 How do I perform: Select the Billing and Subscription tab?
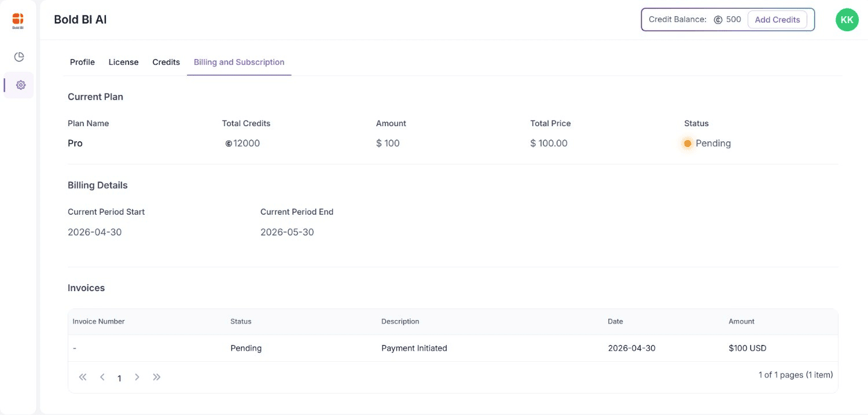[239, 62]
